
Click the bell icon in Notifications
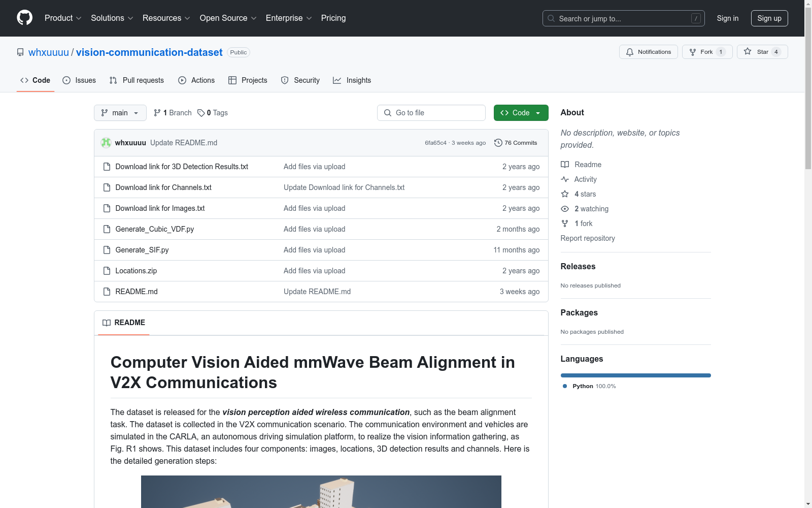click(x=630, y=52)
